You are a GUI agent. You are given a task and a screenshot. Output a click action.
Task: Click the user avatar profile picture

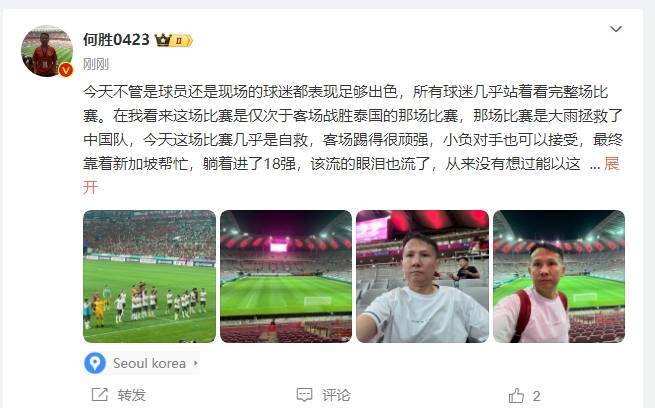47,51
